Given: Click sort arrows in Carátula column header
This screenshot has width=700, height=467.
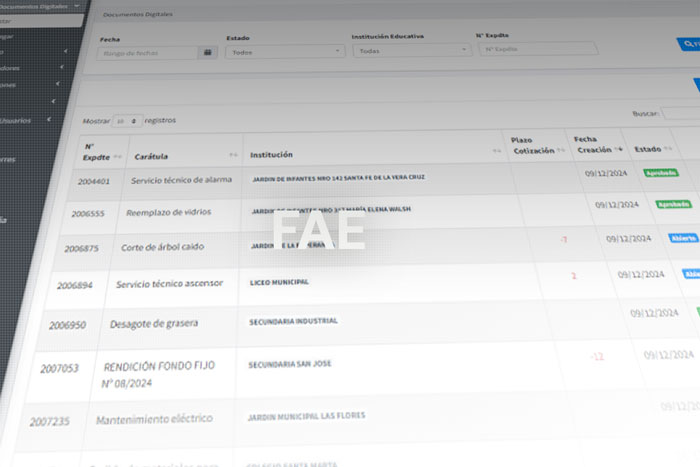Looking at the screenshot, I should click(x=233, y=156).
